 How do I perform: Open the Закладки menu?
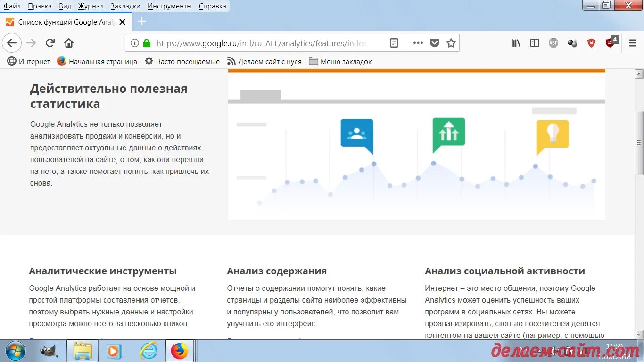click(125, 6)
